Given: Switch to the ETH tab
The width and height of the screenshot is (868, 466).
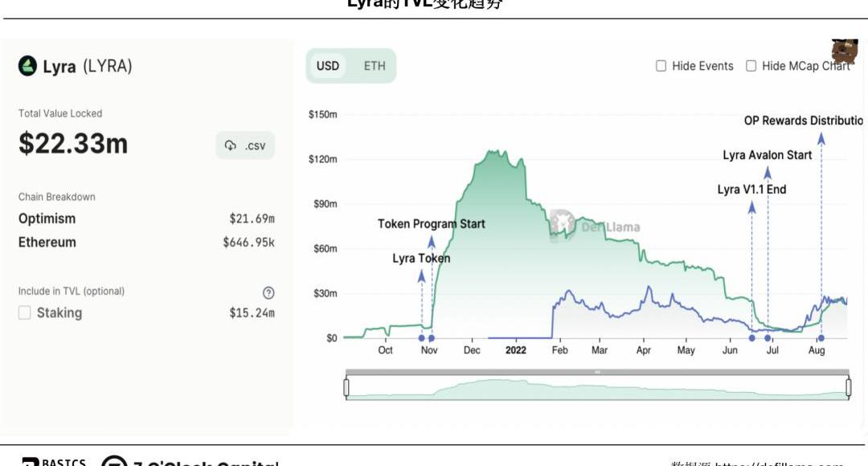Looking at the screenshot, I should pos(375,66).
